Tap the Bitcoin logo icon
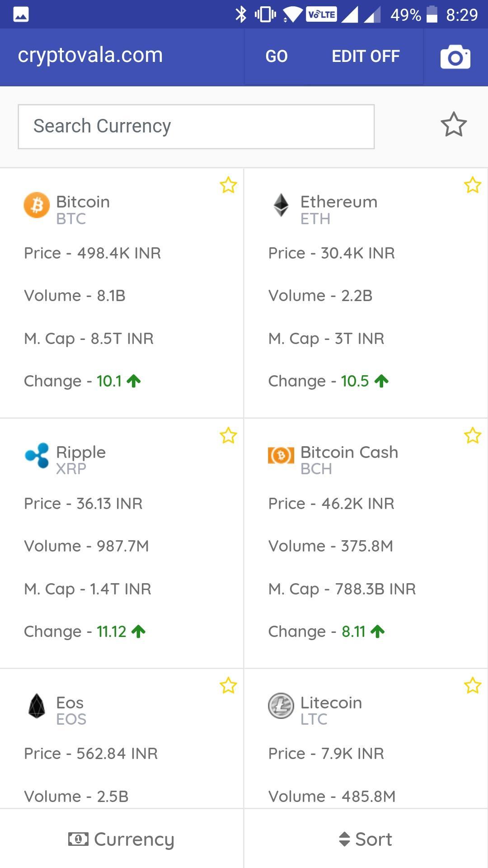Image resolution: width=488 pixels, height=868 pixels. click(x=37, y=205)
